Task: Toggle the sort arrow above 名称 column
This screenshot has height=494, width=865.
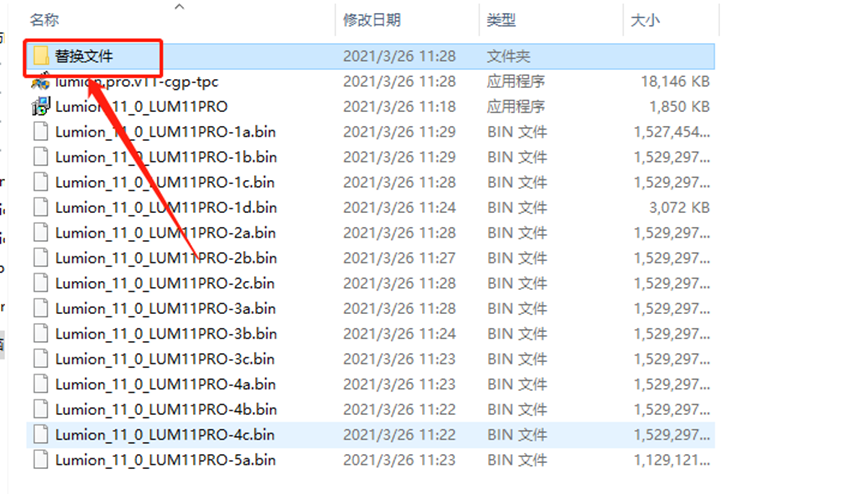Action: [x=179, y=7]
